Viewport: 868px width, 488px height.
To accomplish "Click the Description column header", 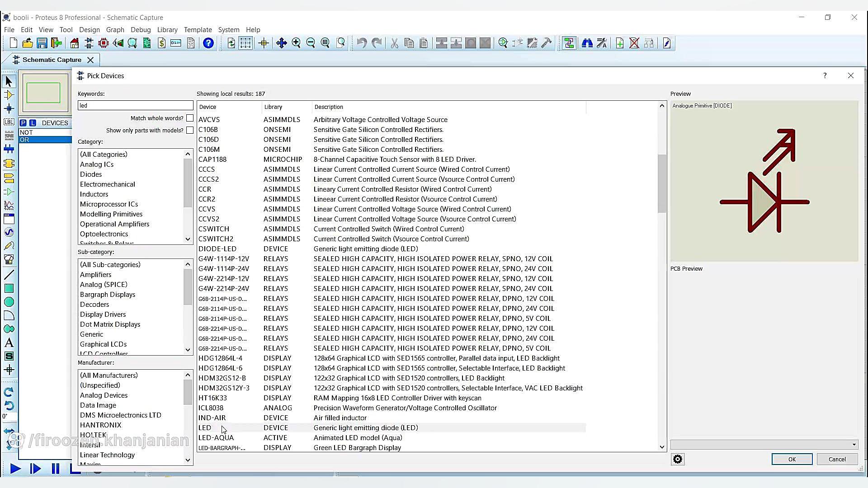I will coord(449,107).
